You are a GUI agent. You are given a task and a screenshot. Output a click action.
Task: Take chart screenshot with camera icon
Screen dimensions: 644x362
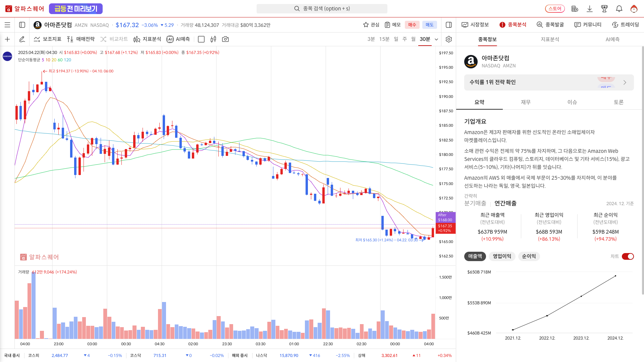coord(225,39)
